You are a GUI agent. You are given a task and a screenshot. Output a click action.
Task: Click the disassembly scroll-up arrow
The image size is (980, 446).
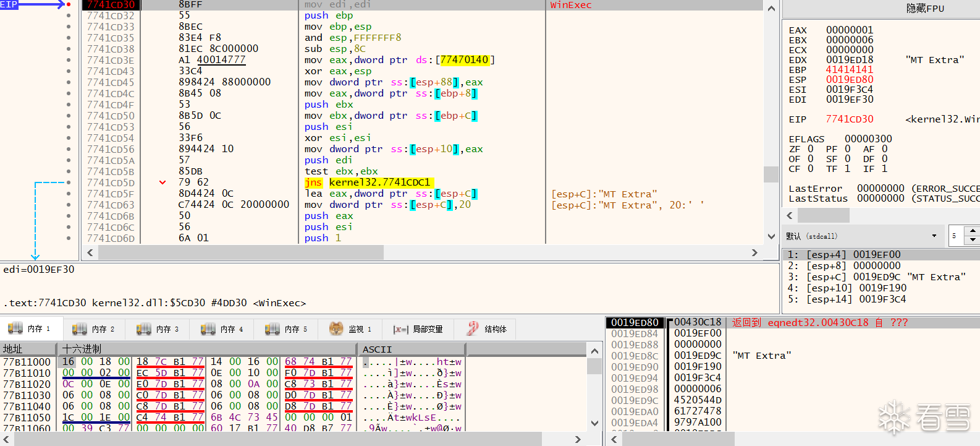(771, 9)
